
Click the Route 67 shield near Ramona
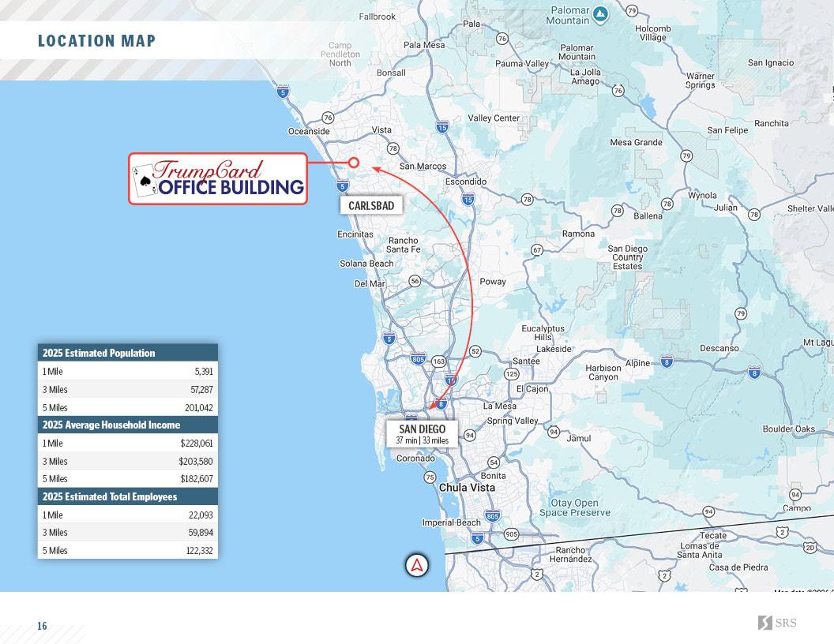pyautogui.click(x=537, y=249)
